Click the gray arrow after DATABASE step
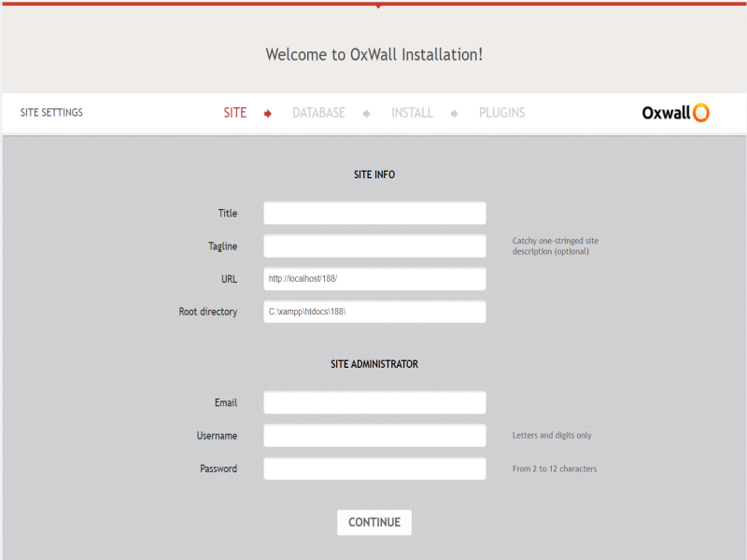Screen dimensions: 747x560 [367, 114]
